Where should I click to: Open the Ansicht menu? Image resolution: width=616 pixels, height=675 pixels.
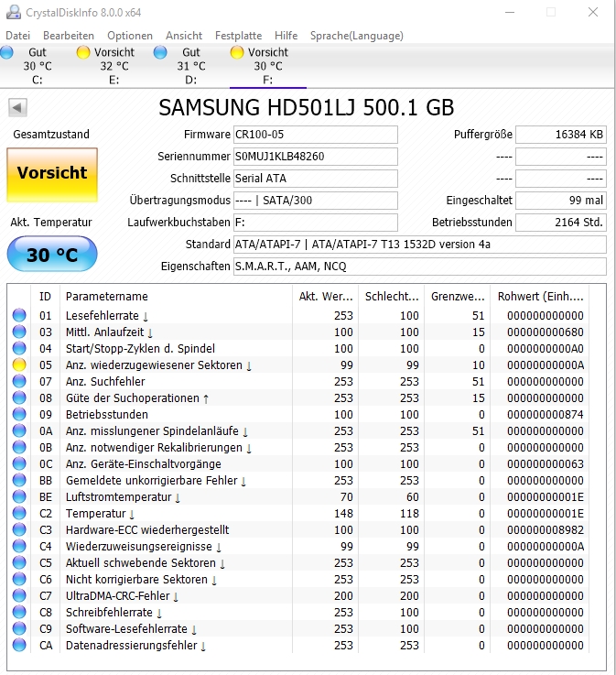point(184,36)
